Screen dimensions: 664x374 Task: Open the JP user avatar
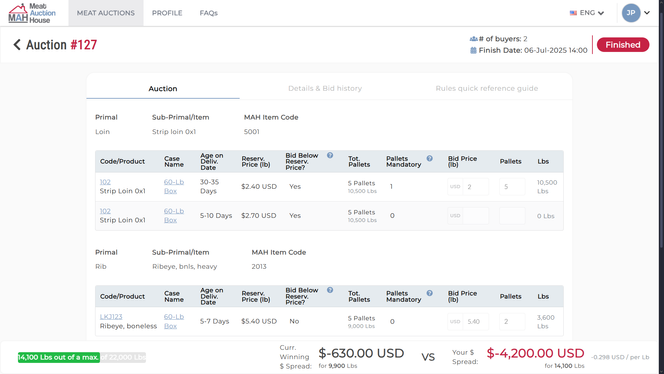click(x=631, y=13)
